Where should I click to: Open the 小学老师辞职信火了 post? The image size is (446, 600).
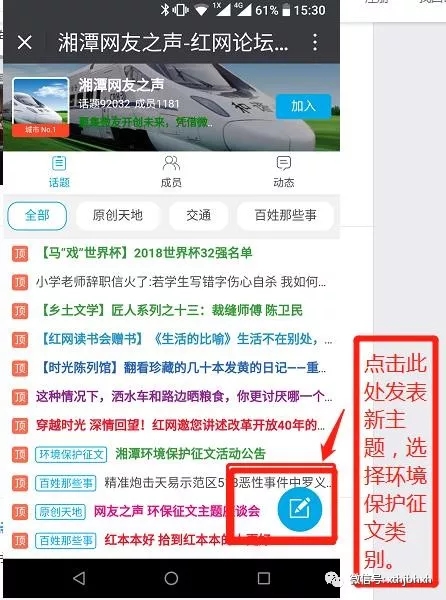click(181, 282)
